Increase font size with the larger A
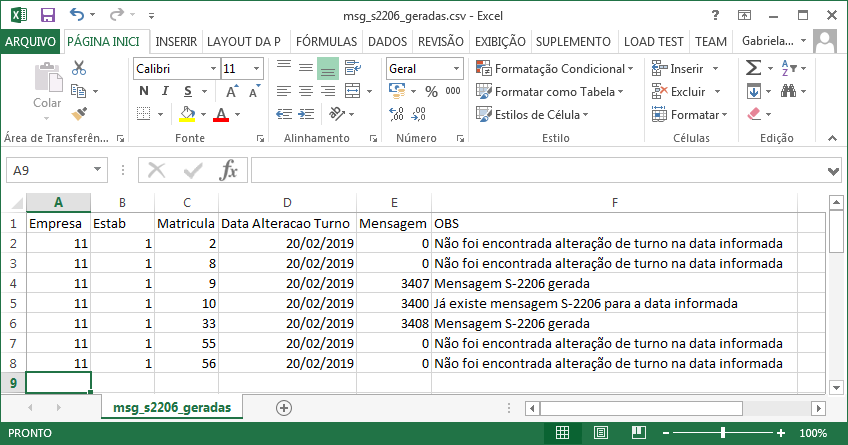Screen dimensions: 848x445 tap(232, 91)
